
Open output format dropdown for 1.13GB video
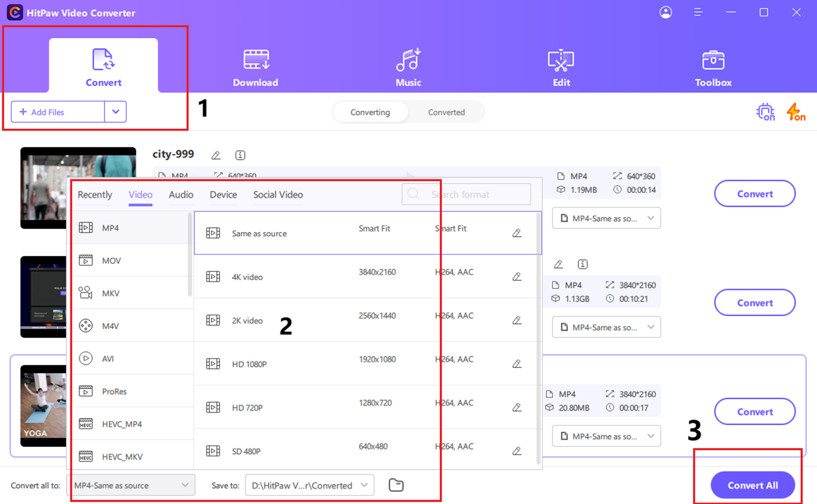607,327
